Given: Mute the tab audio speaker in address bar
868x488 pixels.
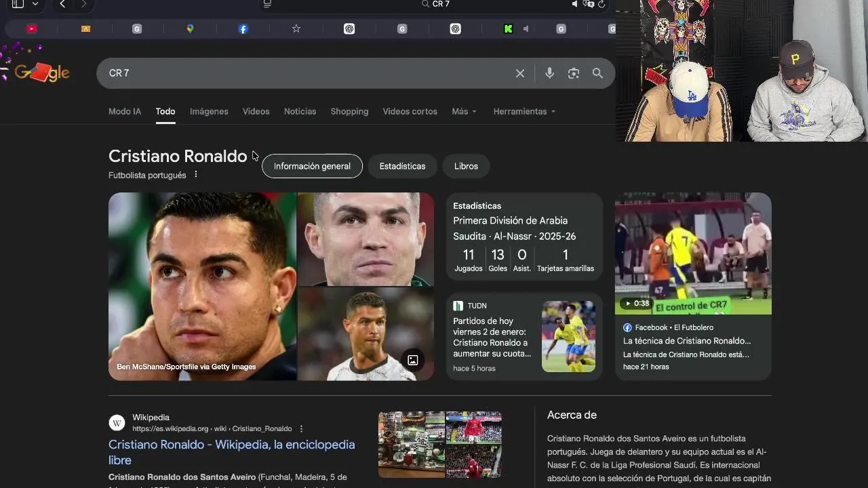Looking at the screenshot, I should click(575, 4).
